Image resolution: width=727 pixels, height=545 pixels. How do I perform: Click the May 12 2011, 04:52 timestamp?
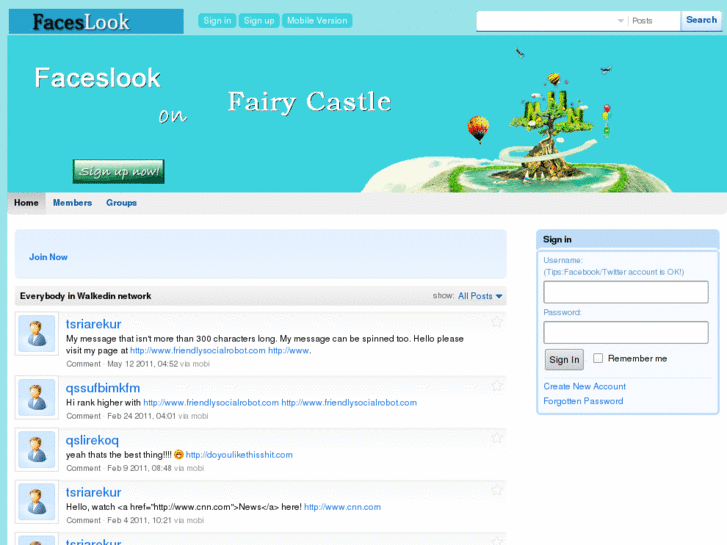(142, 364)
